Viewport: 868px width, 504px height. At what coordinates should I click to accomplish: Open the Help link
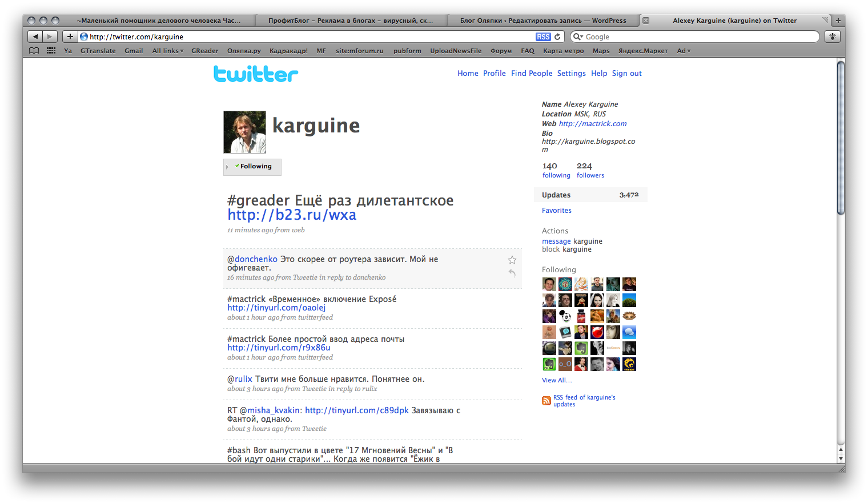tap(599, 74)
